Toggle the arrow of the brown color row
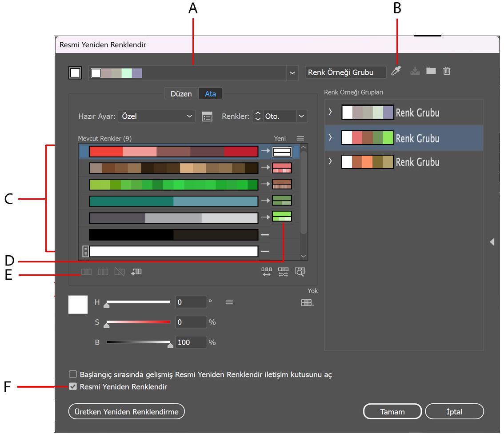 [265, 168]
